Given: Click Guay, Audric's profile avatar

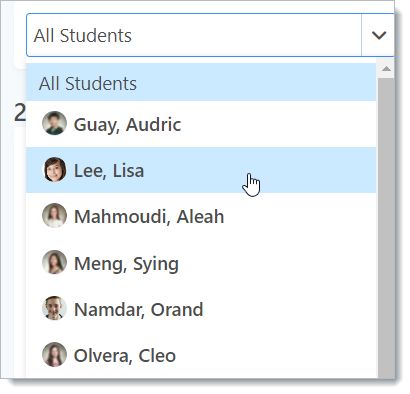Looking at the screenshot, I should (x=54, y=123).
